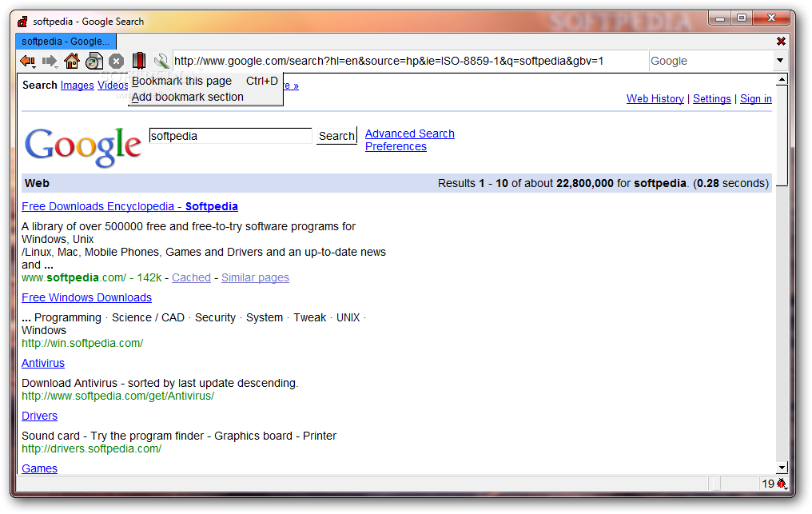Choose 'Bookmark this page' menu entry
Screen dimensions: 812x514
(205, 81)
